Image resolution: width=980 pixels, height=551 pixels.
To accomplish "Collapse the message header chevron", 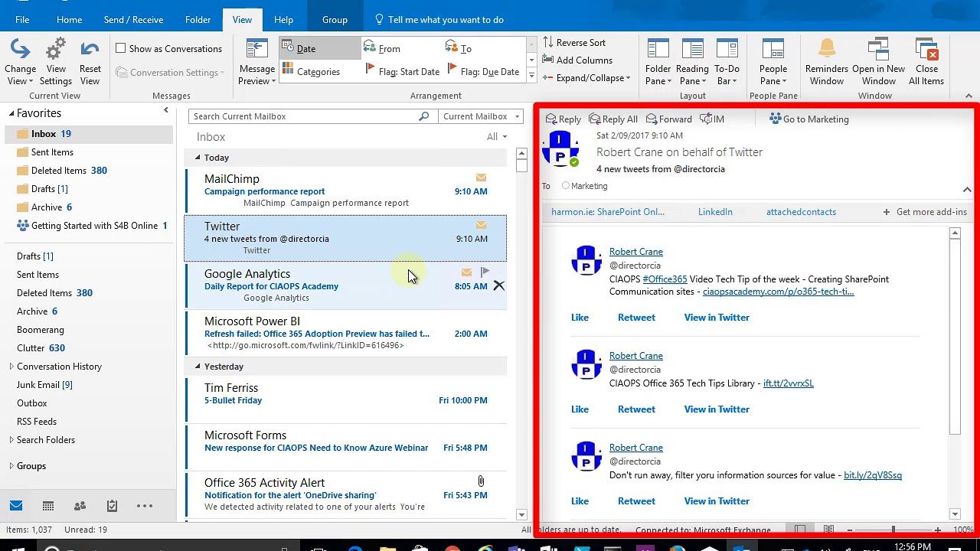I will (x=967, y=190).
